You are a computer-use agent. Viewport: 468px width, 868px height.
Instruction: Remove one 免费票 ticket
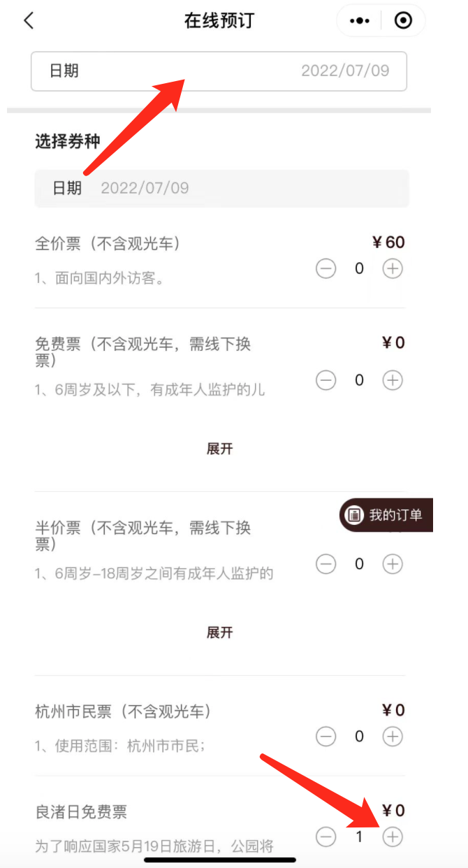click(326, 380)
